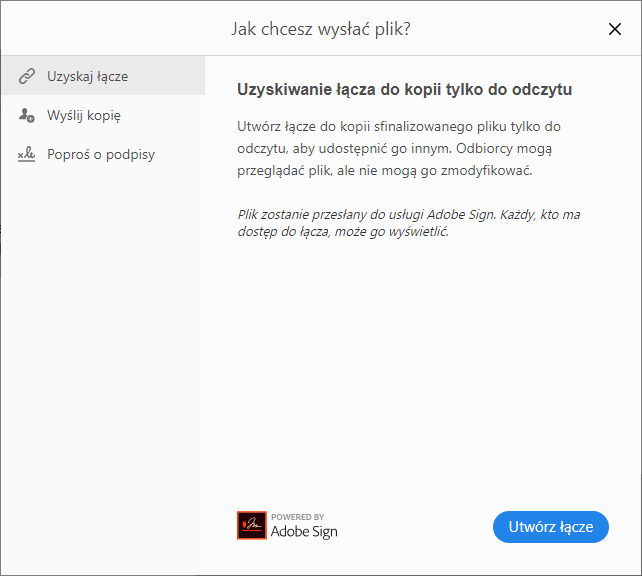Viewport: 642px width, 576px height.
Task: Close the Jak chcesz wysłać plik dialog
Action: pyautogui.click(x=615, y=29)
